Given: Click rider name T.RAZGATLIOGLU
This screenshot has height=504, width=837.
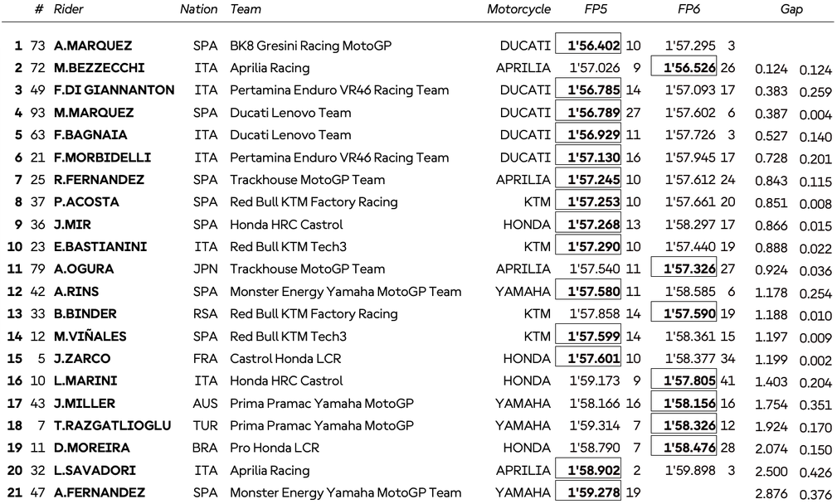Looking at the screenshot, I should click(x=112, y=426).
